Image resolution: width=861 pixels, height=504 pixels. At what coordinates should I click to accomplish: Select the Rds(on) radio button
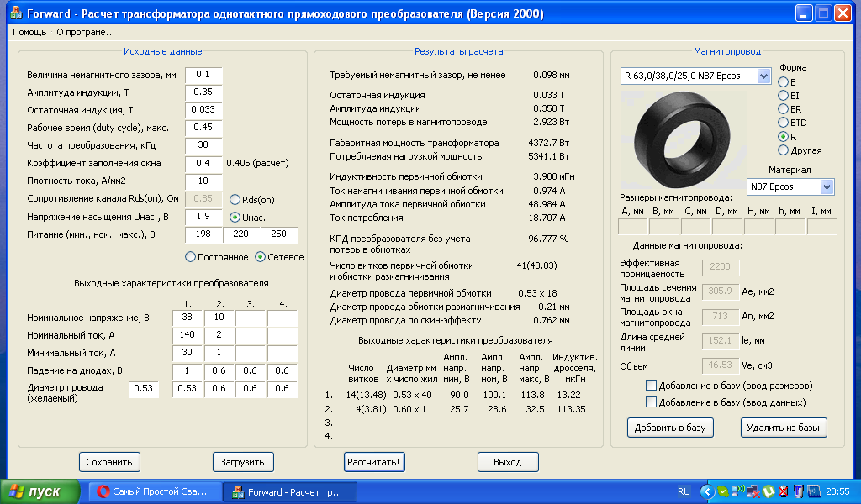(235, 200)
